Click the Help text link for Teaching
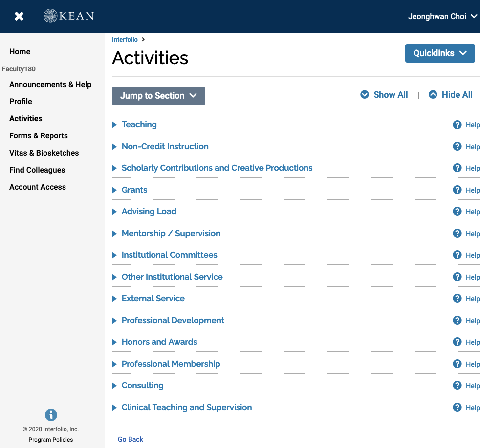This screenshot has width=480, height=448. (473, 125)
